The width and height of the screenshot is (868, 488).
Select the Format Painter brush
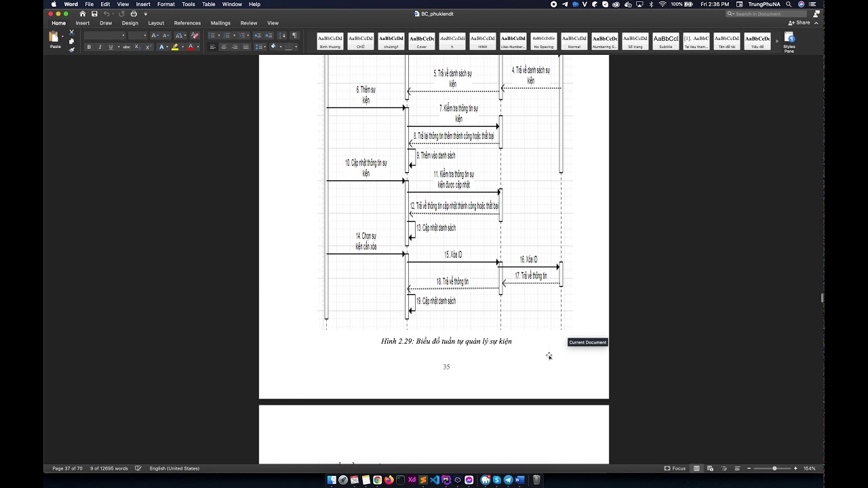pyautogui.click(x=72, y=49)
